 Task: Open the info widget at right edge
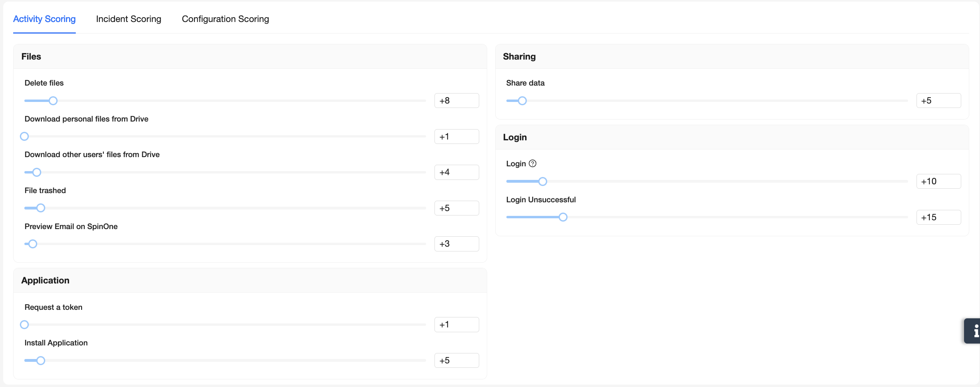(x=973, y=331)
